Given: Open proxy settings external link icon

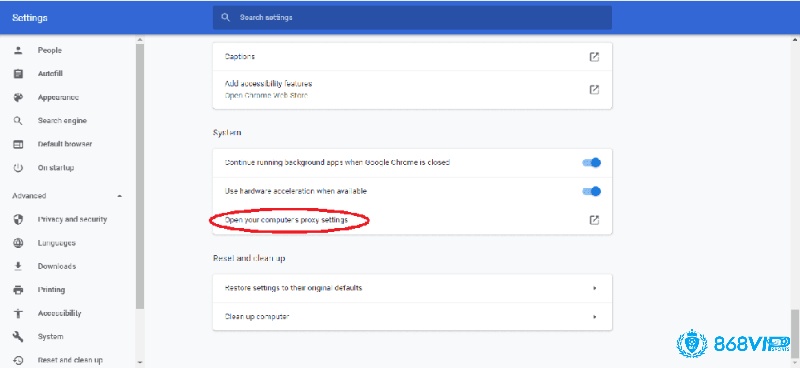Looking at the screenshot, I should click(594, 220).
